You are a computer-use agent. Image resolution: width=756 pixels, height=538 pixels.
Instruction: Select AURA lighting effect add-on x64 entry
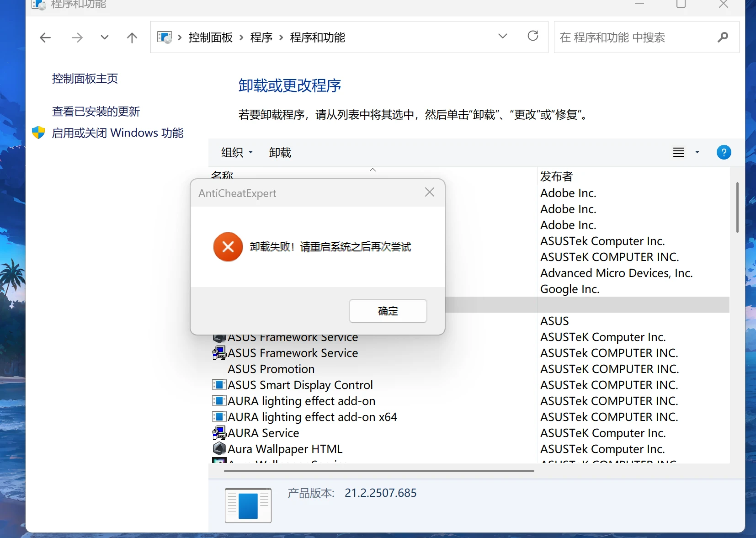pyautogui.click(x=313, y=417)
